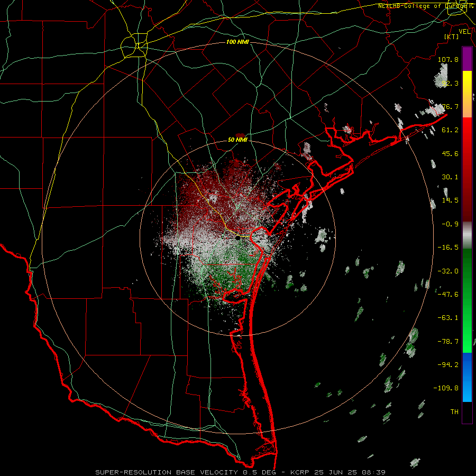
Task: Click the VEL legend title
Action: point(465,31)
